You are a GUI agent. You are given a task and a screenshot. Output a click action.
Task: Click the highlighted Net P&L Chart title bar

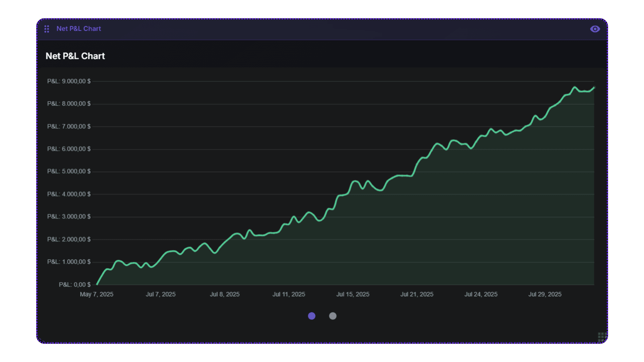[x=79, y=29]
